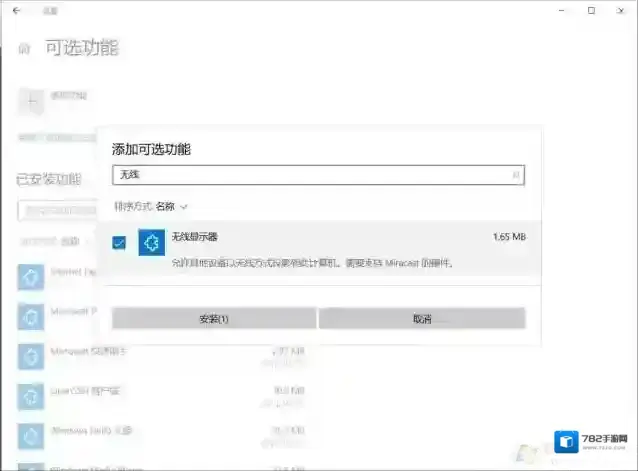The height and width of the screenshot is (471, 638).
Task: Click the 取消 cancel button
Action: point(422,318)
